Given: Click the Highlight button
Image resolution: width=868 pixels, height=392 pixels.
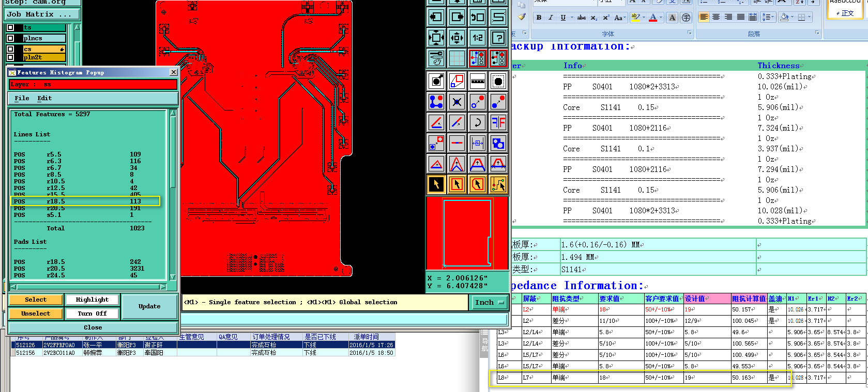Looking at the screenshot, I should [92, 300].
